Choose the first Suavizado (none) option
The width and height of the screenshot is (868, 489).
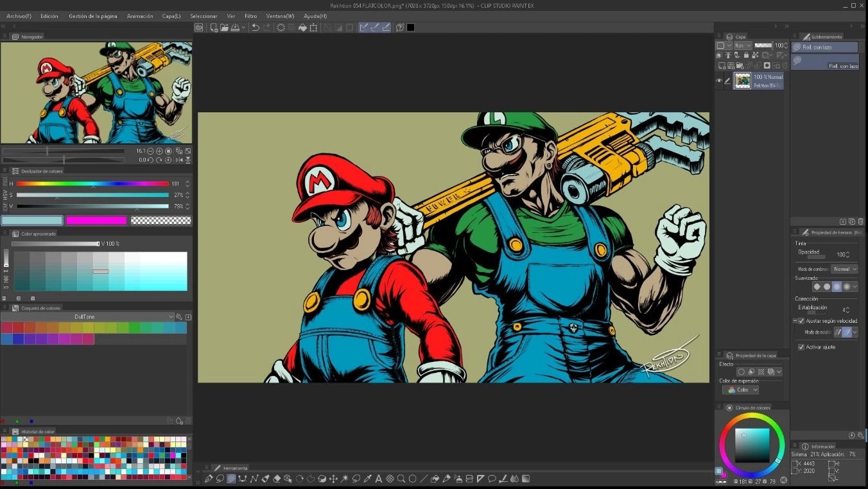tap(817, 287)
